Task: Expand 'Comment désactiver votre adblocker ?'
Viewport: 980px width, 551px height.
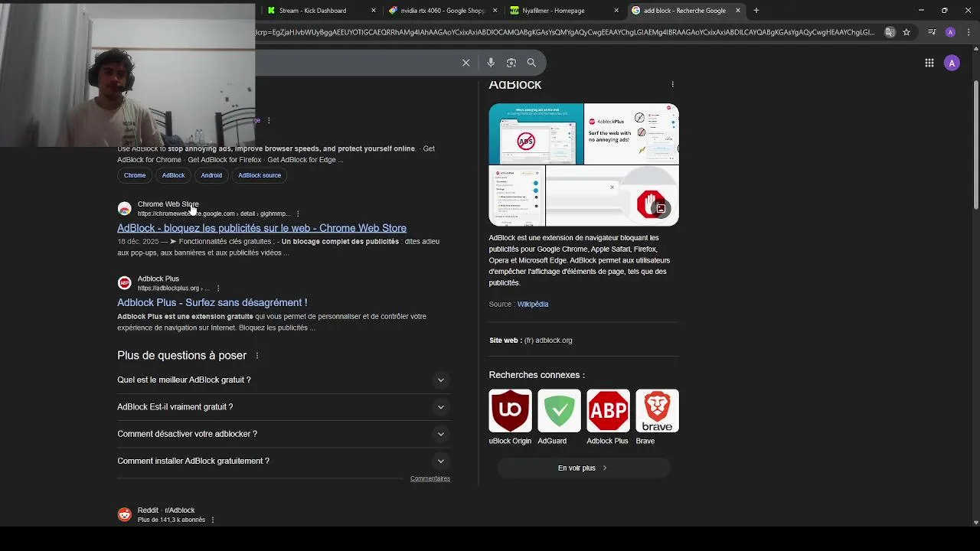Action: pos(283,434)
